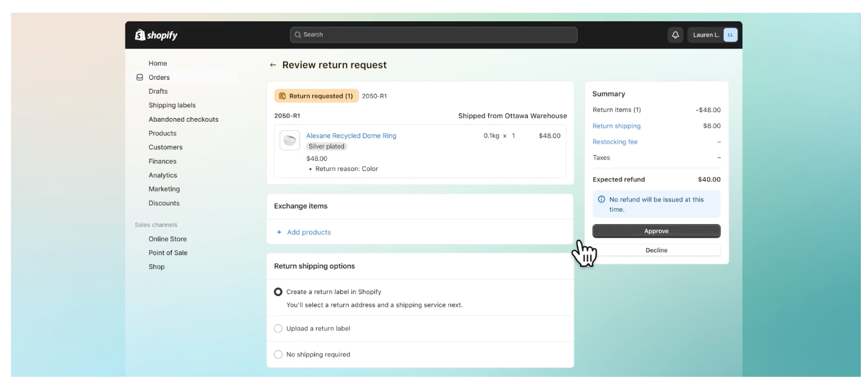Click the info icon in no-refund notice
Viewport: 868px width, 389px height.
(601, 200)
